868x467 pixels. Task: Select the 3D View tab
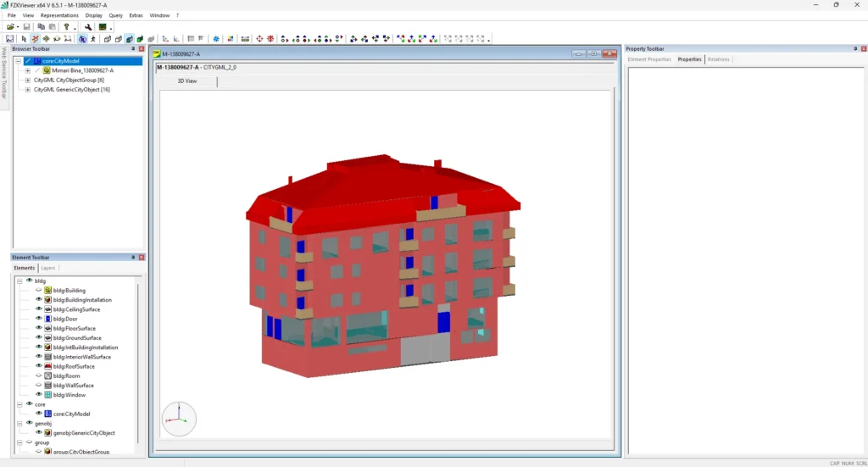point(187,81)
